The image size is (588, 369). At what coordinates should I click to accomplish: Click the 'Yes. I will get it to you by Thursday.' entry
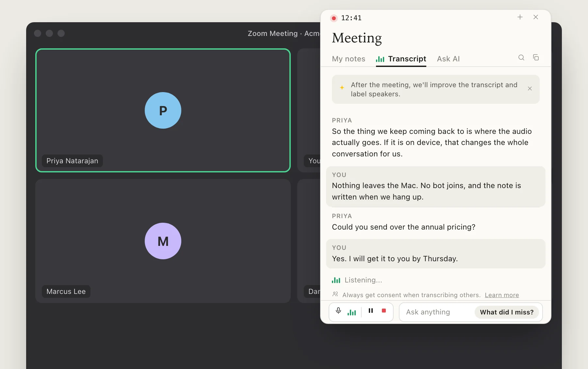pos(436,254)
